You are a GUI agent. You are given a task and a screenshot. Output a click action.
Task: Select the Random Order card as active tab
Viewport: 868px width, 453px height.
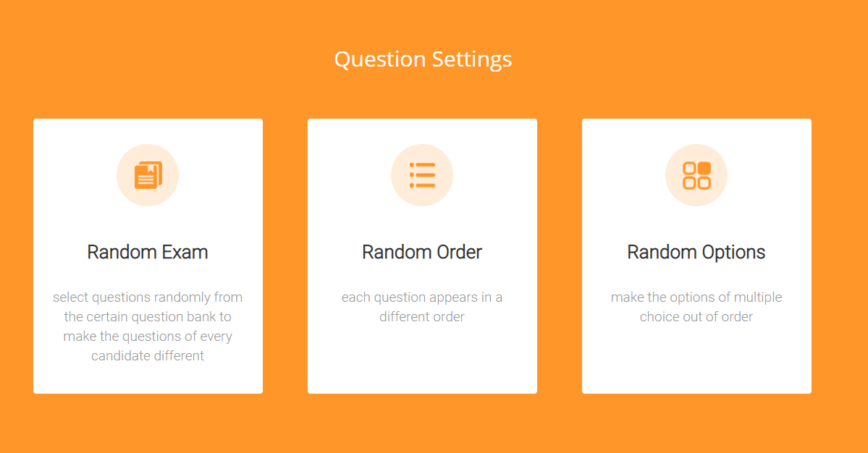pos(422,255)
